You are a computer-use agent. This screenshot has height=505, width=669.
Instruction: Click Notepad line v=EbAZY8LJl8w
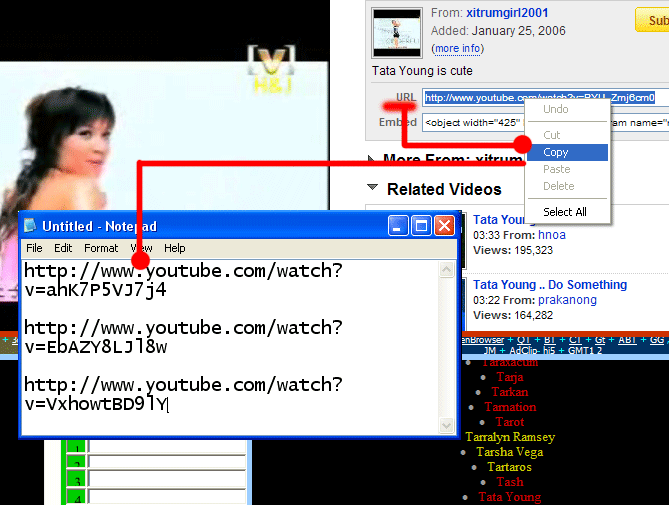pyautogui.click(x=96, y=347)
